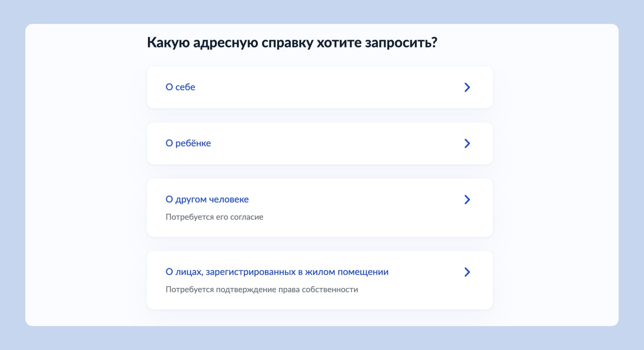
Task: Click empty middle area of 'О ребёнке' card
Action: point(326,143)
